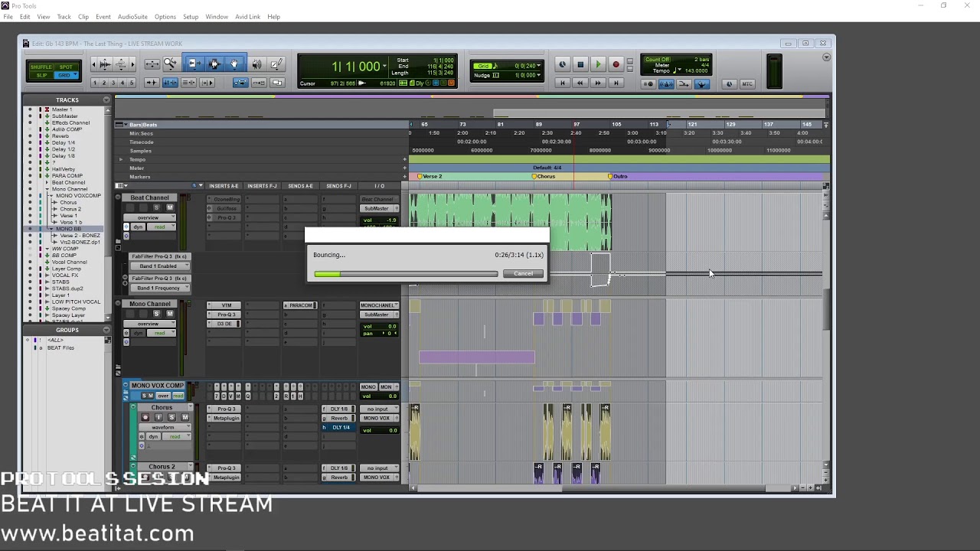Image resolution: width=980 pixels, height=551 pixels.
Task: Open Mono Channel output selector 'SubMaster'
Action: click(380, 315)
